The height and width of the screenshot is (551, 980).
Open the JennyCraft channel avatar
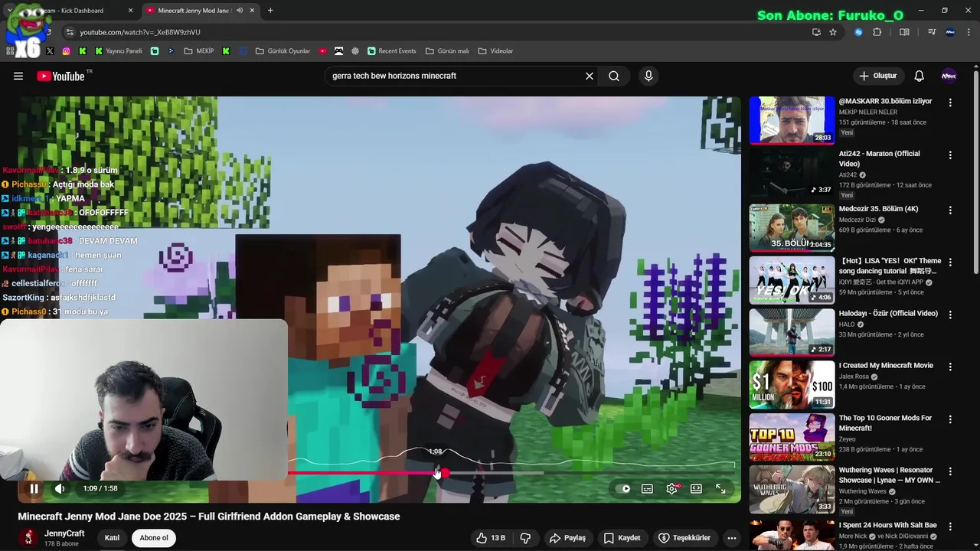pos(29,538)
